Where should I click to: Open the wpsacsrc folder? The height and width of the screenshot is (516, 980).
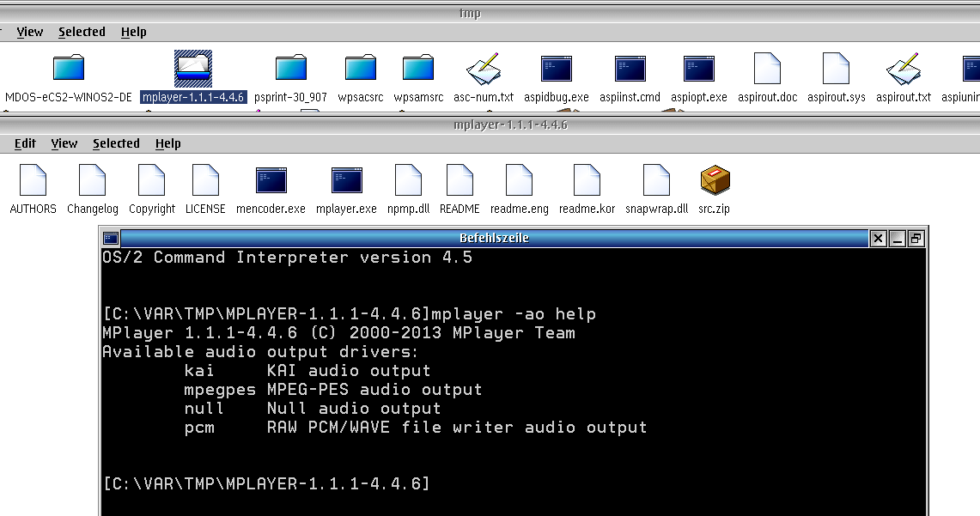[x=361, y=68]
